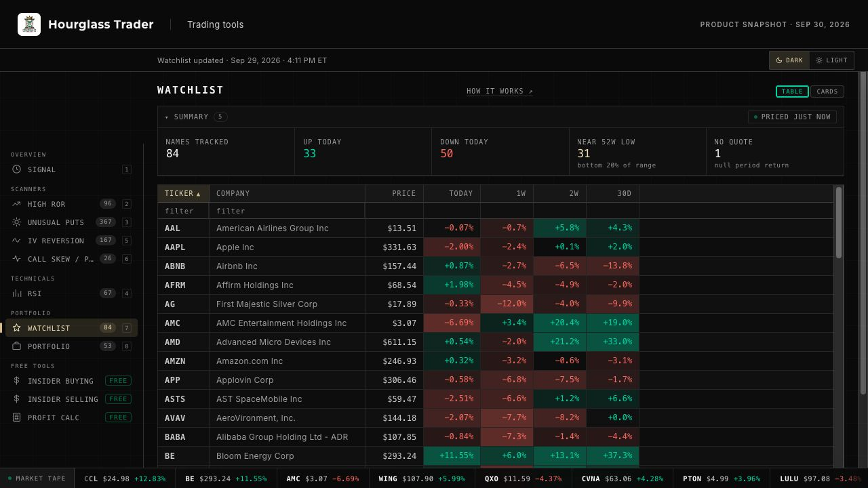Sort by Today column header
Viewport: 868px width, 488px height.
(x=452, y=194)
